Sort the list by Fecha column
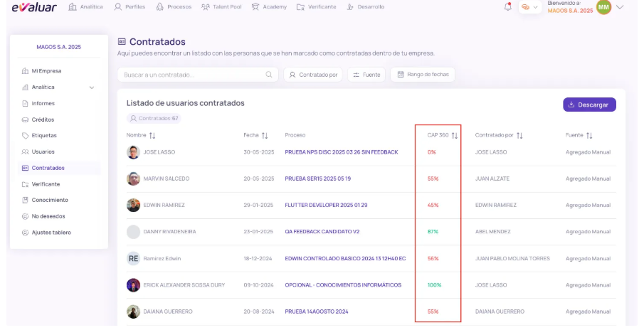 [265, 135]
